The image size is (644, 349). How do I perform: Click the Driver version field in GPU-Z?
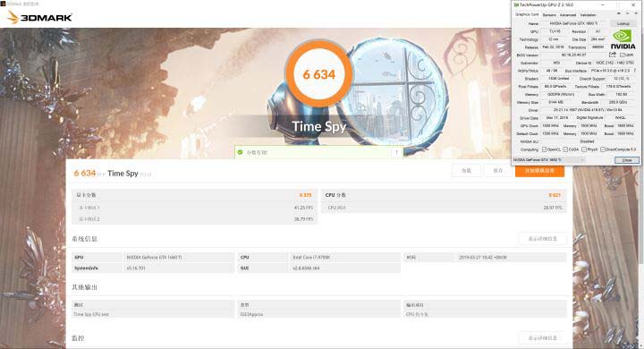(x=588, y=110)
